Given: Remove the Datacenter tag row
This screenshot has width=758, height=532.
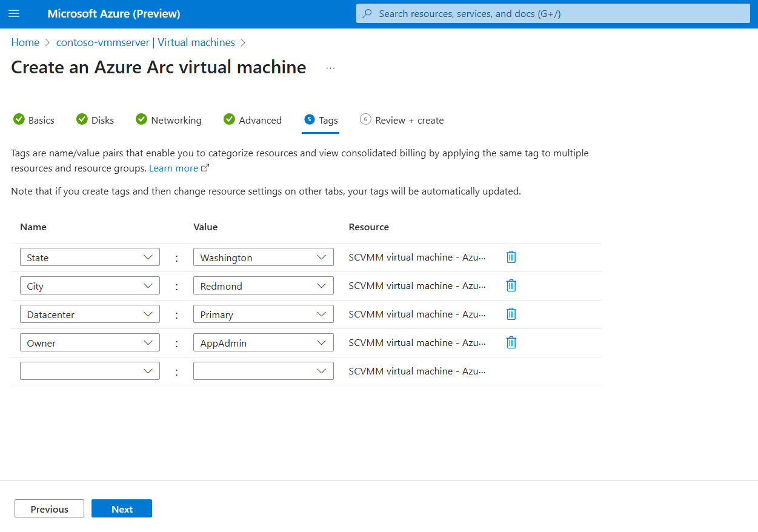Looking at the screenshot, I should (x=511, y=314).
